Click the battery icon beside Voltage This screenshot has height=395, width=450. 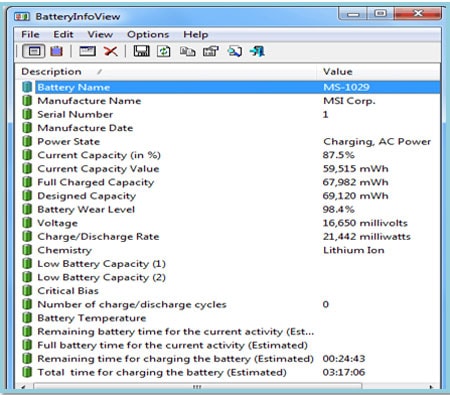pos(27,223)
